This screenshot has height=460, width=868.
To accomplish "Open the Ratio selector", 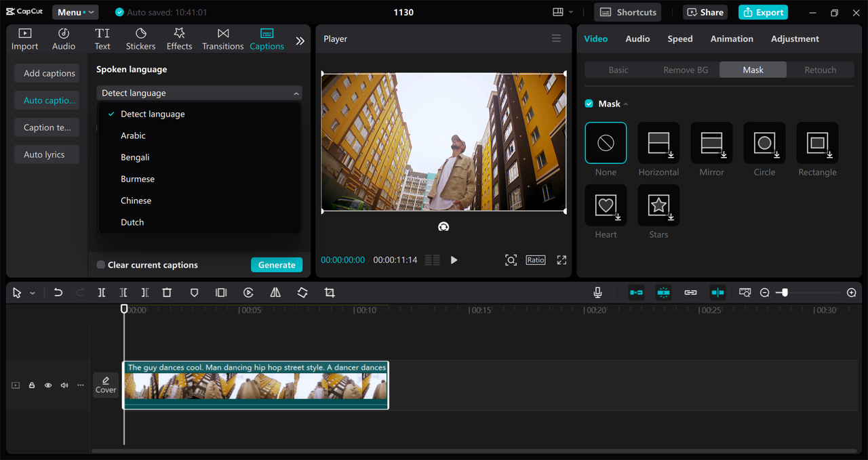I will coord(535,260).
